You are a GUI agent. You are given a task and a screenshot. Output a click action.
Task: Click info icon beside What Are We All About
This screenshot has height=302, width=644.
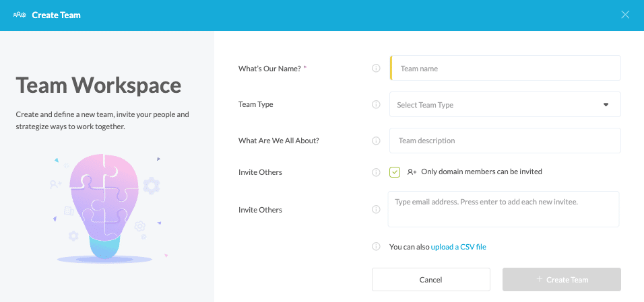click(x=376, y=141)
